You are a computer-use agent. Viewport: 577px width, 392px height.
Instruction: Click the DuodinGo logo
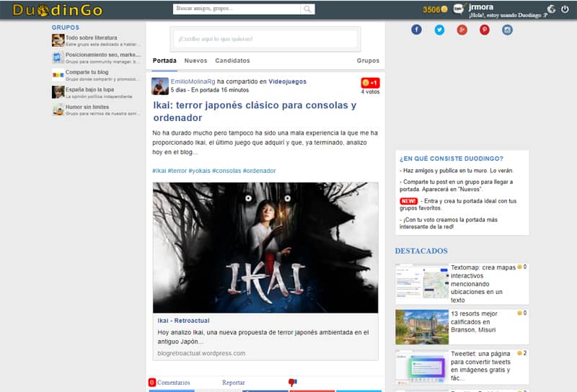coord(58,10)
